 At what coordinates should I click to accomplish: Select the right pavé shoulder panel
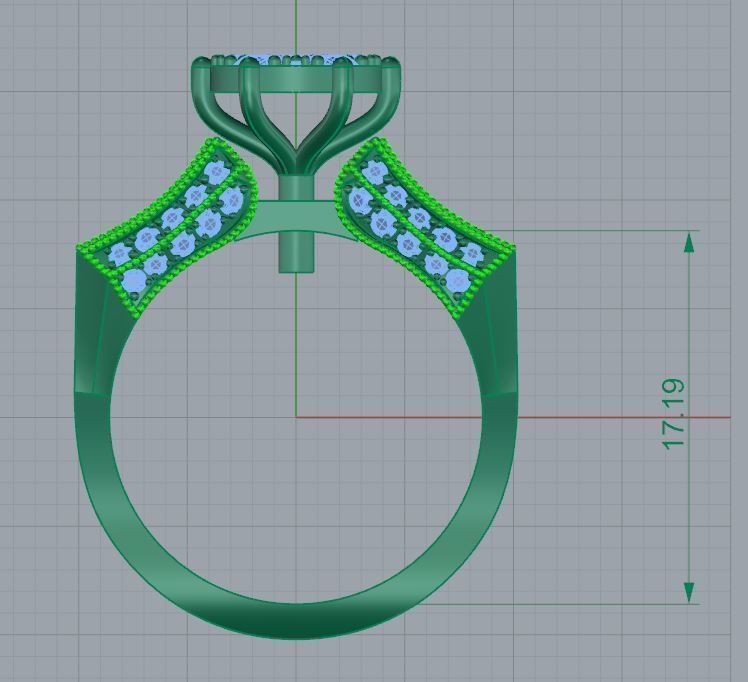click(424, 228)
